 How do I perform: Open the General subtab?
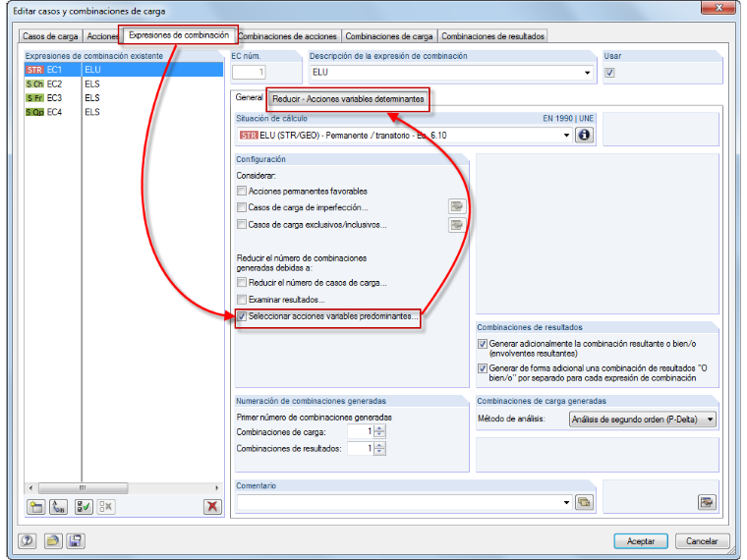tap(249, 97)
